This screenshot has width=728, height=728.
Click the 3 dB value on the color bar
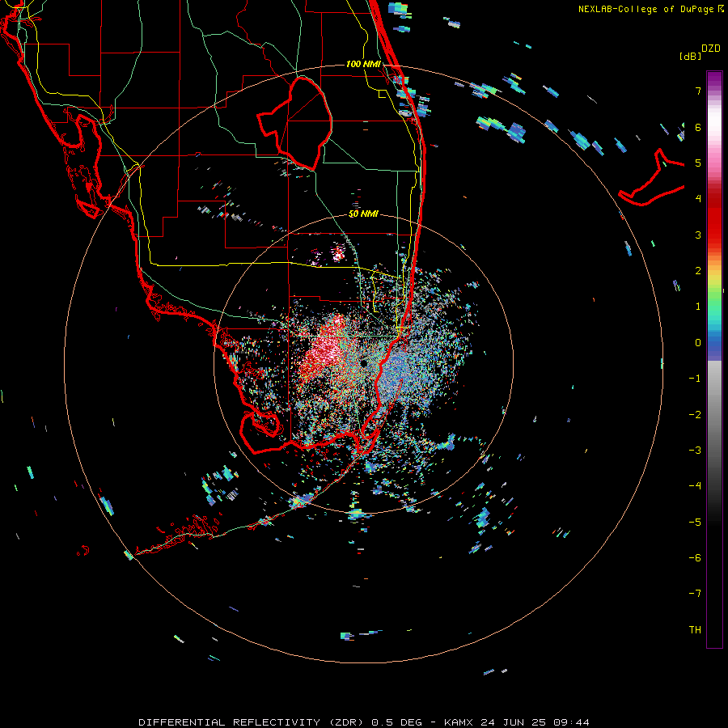tap(698, 235)
